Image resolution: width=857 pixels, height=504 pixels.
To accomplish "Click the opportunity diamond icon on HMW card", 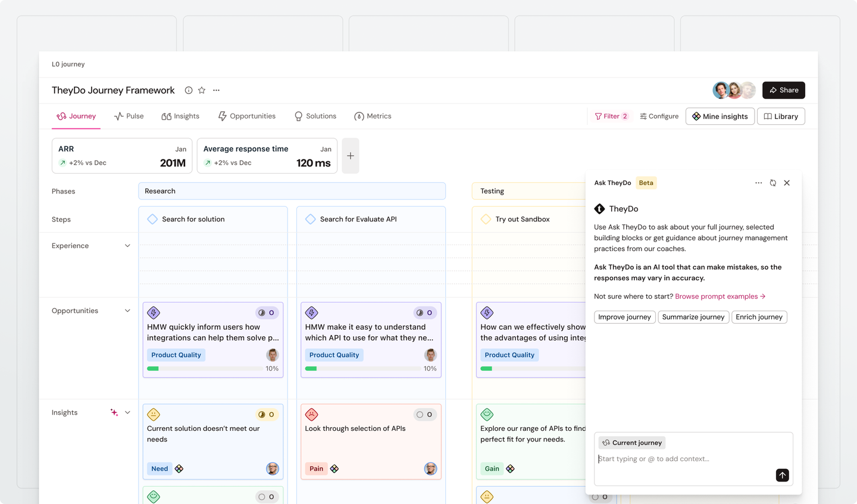I will pos(154,312).
